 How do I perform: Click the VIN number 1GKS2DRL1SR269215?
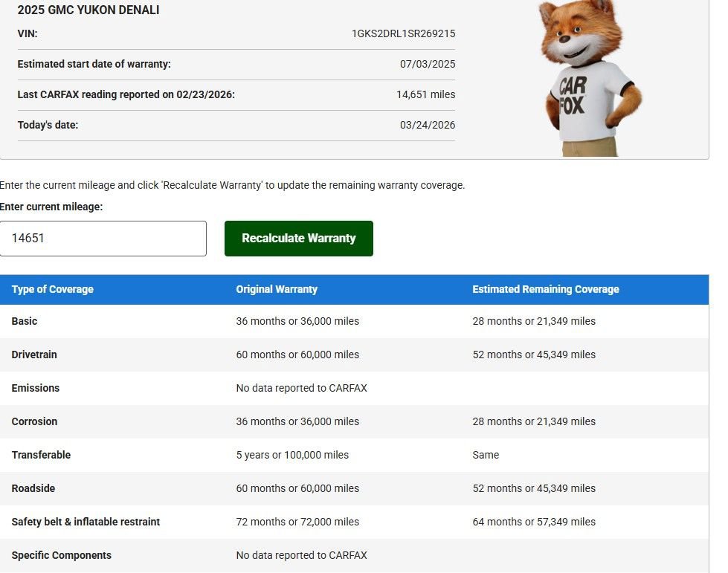(403, 33)
